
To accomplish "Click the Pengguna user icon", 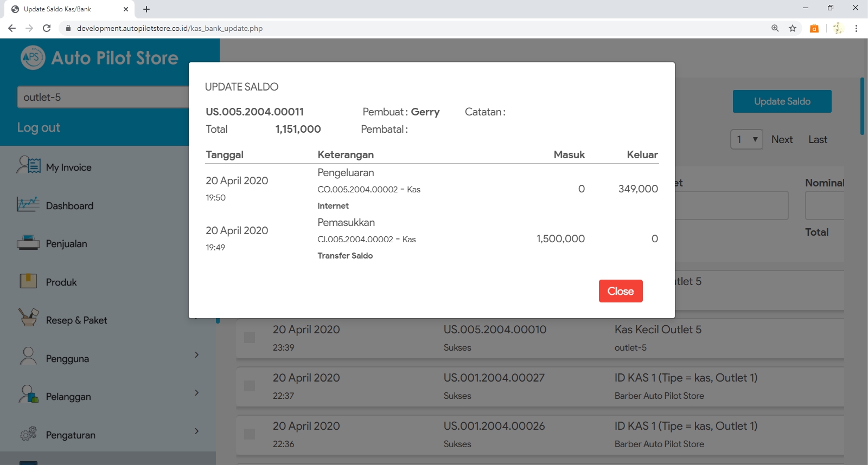I will coord(28,357).
